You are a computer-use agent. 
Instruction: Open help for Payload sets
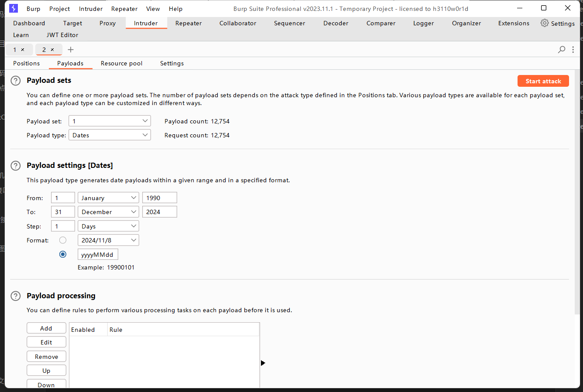coord(16,81)
